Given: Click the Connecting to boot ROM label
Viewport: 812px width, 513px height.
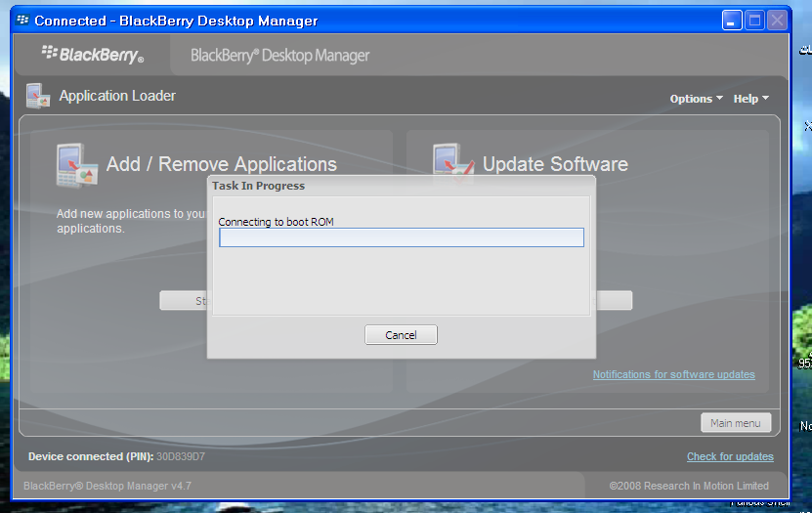Looking at the screenshot, I should click(276, 222).
